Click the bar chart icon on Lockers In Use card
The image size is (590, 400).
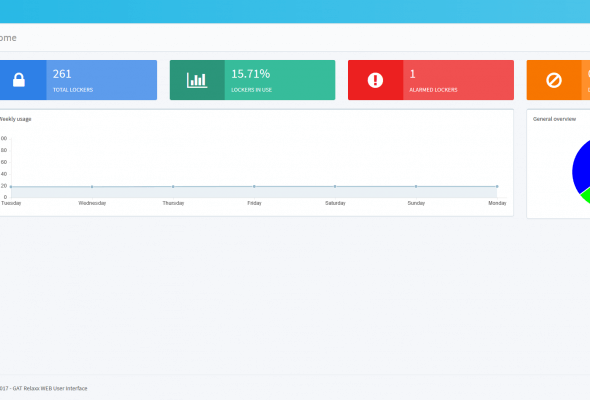[197, 80]
